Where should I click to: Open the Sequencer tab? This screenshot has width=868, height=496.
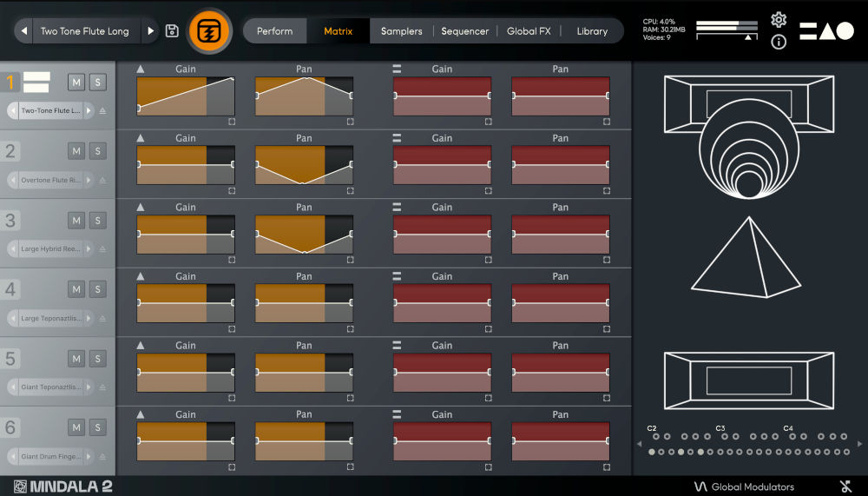465,31
